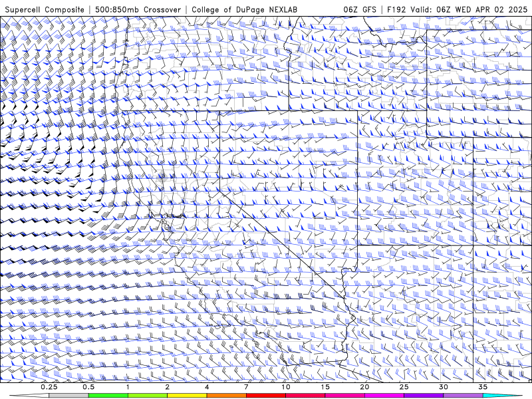Click the purple legend swatch between 25 and 30

(x=424, y=396)
